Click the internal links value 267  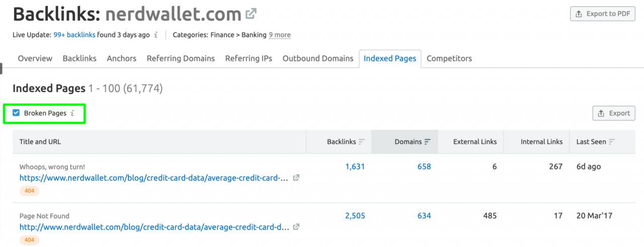coord(555,167)
